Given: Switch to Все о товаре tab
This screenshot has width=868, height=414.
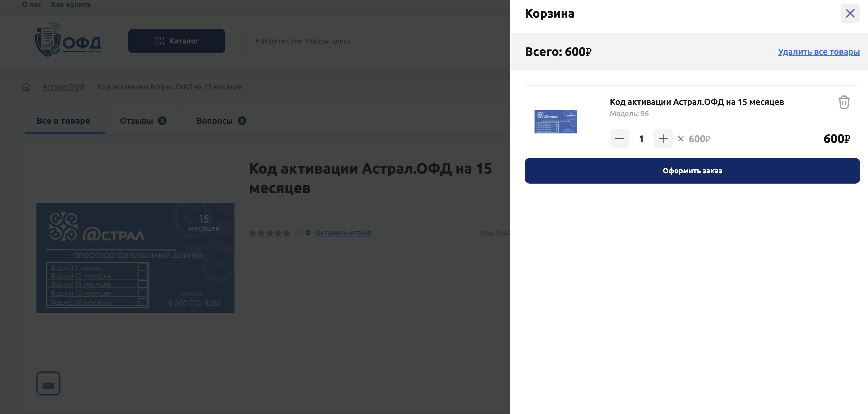Looking at the screenshot, I should 63,121.
